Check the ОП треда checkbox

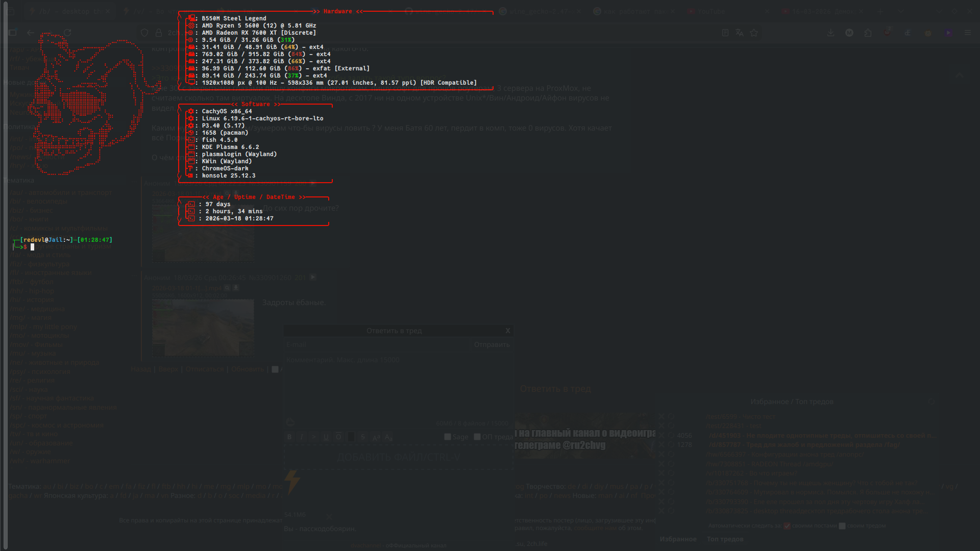pyautogui.click(x=477, y=437)
